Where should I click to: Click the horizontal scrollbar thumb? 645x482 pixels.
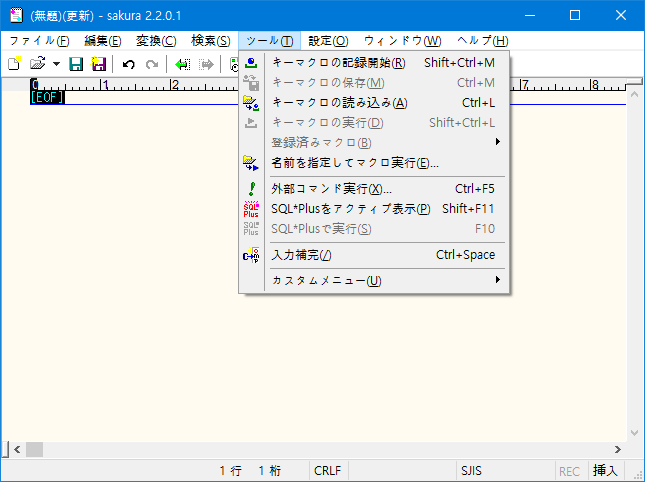[35, 450]
